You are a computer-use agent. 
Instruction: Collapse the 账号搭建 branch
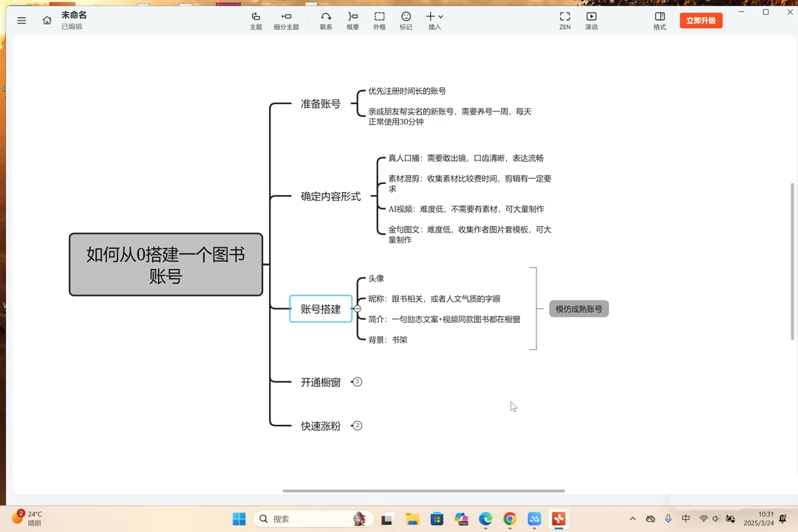pos(358,309)
